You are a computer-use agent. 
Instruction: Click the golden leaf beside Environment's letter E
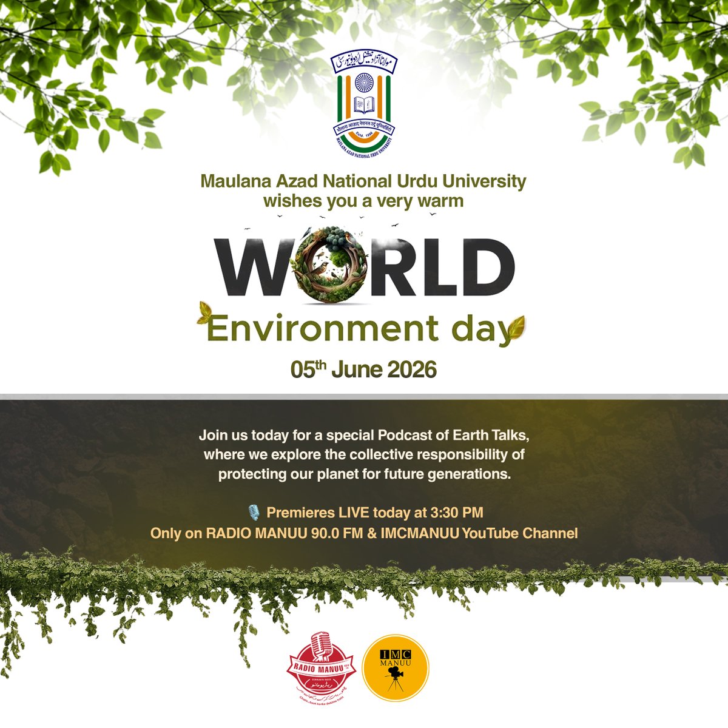(x=204, y=313)
